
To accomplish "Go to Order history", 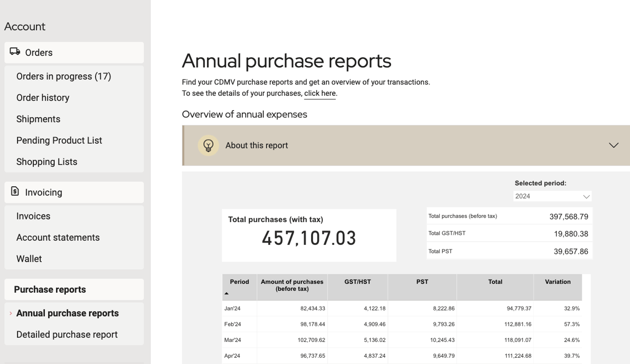I will pos(43,98).
